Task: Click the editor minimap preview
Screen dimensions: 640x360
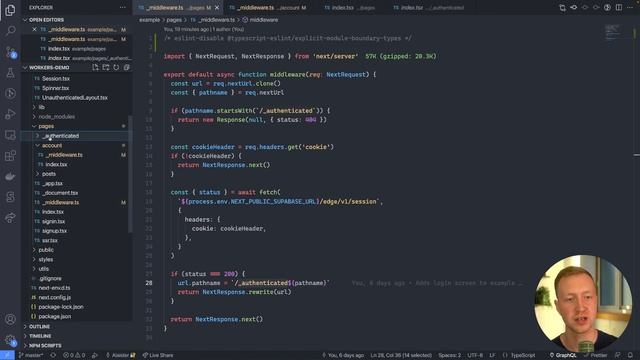Action: pyautogui.click(x=612, y=32)
